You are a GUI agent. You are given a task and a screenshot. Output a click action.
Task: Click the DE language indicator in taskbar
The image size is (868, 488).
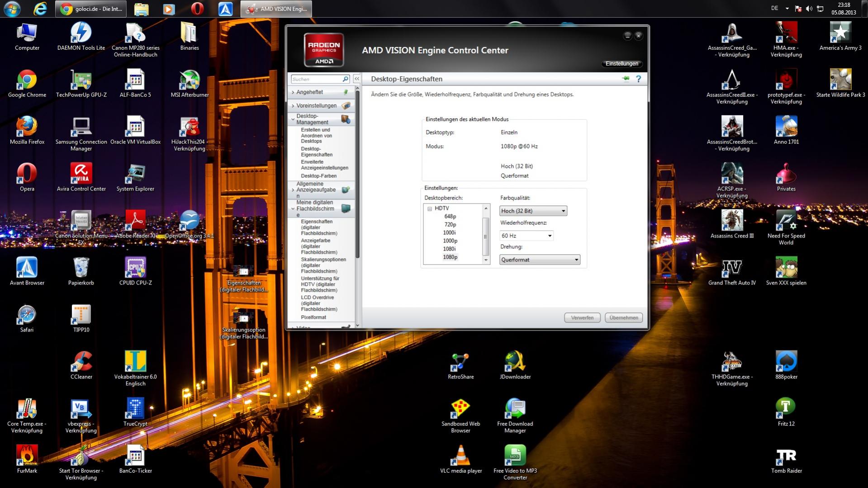pyautogui.click(x=775, y=8)
